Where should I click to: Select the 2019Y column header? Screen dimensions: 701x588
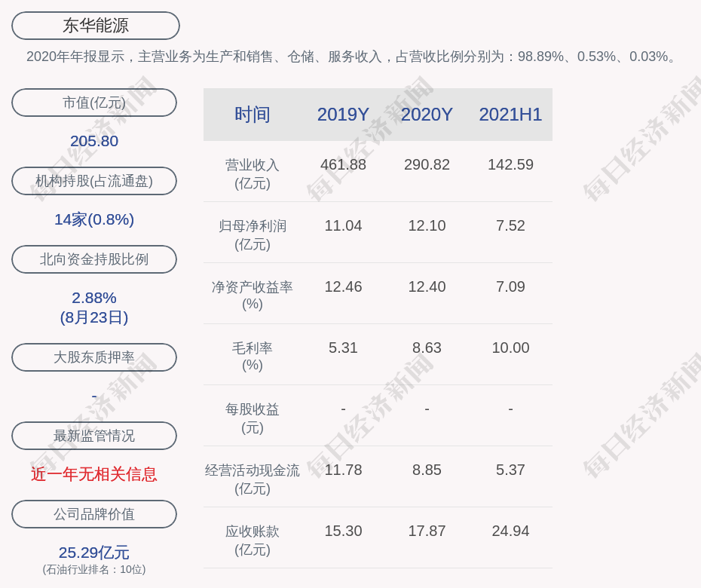(x=343, y=115)
